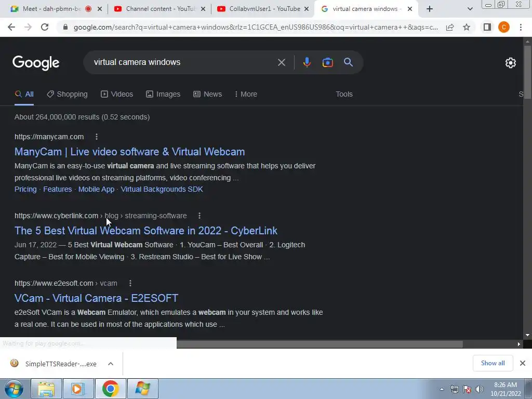Click the page scroll-down arrow

pos(527,335)
